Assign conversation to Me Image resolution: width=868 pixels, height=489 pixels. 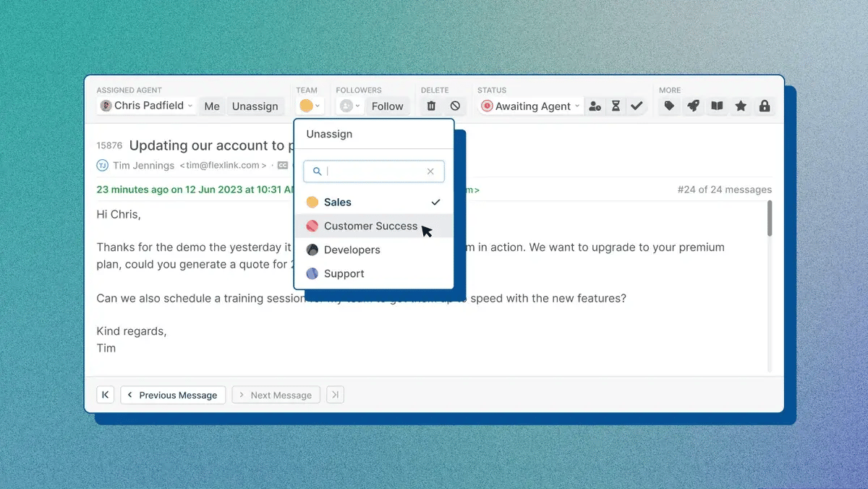(211, 106)
